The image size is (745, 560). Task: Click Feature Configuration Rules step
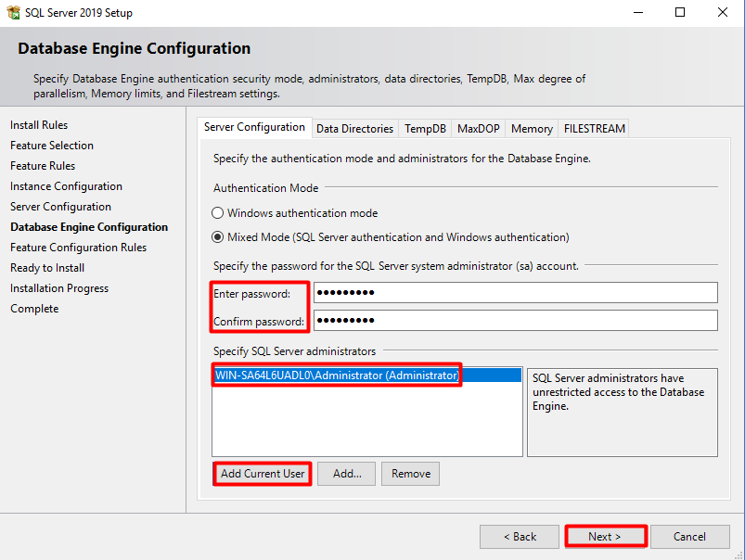(x=78, y=248)
